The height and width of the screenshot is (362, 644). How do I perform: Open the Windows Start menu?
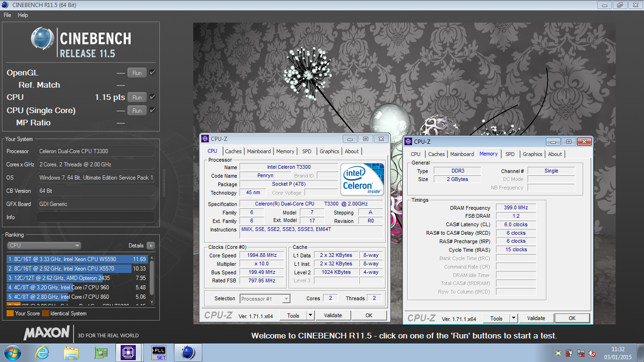[12, 353]
